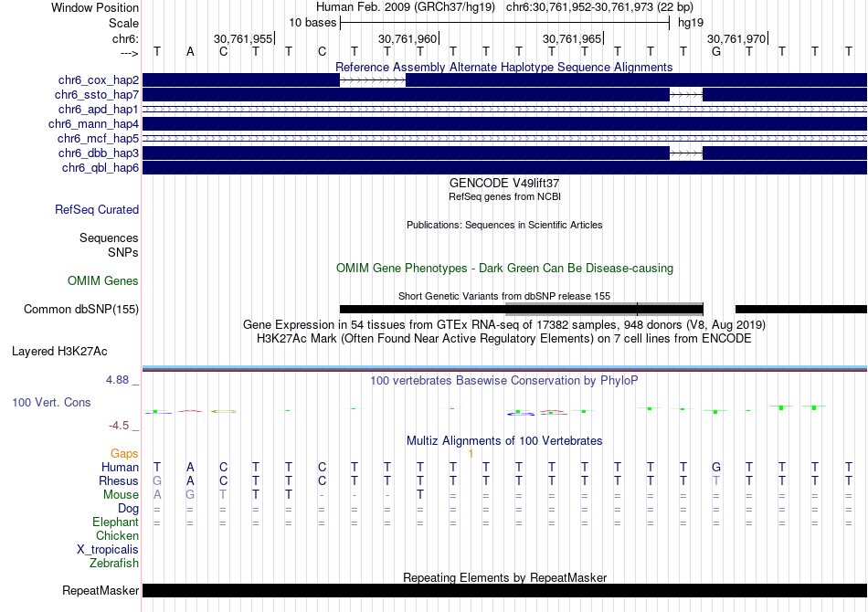
Task: Select the Chicken species label
Action: [x=117, y=535]
